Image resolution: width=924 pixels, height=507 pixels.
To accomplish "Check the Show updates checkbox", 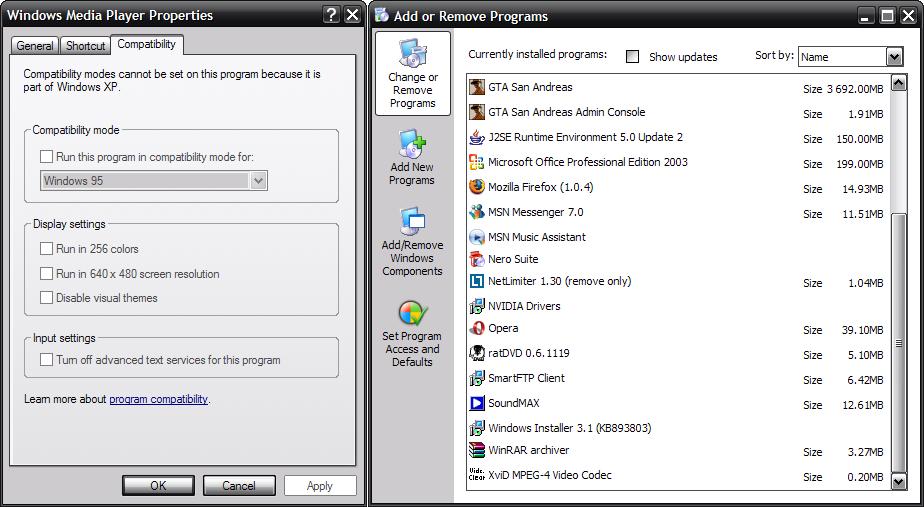I will [632, 57].
